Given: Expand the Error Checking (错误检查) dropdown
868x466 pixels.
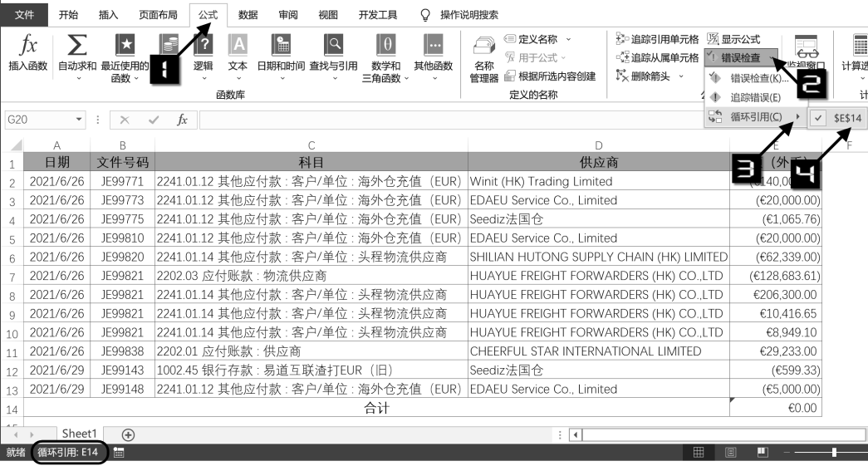Looking at the screenshot, I should coord(772,57).
